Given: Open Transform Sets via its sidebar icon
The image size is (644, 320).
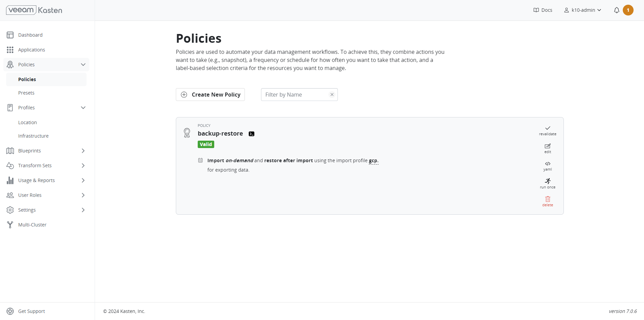Looking at the screenshot, I should [10, 165].
